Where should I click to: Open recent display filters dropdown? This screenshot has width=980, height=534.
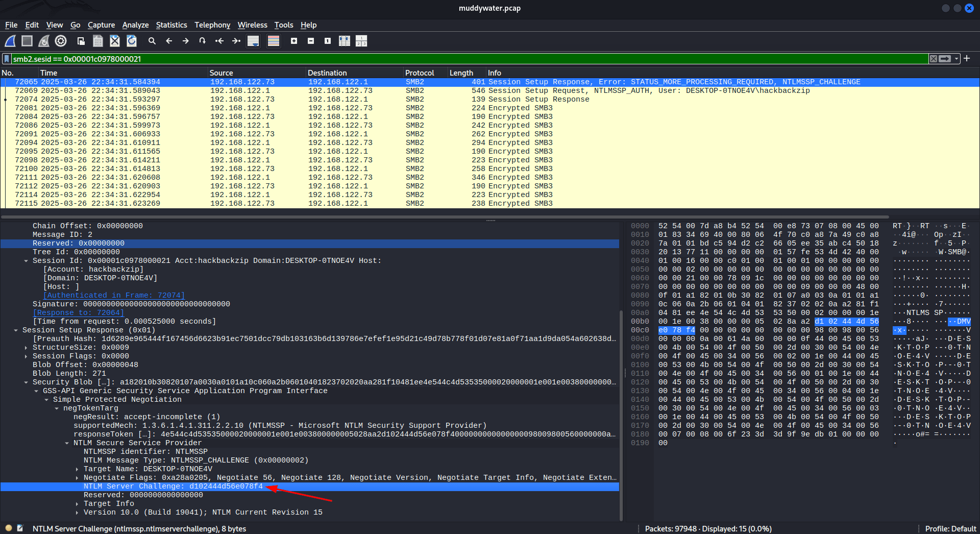click(x=957, y=59)
